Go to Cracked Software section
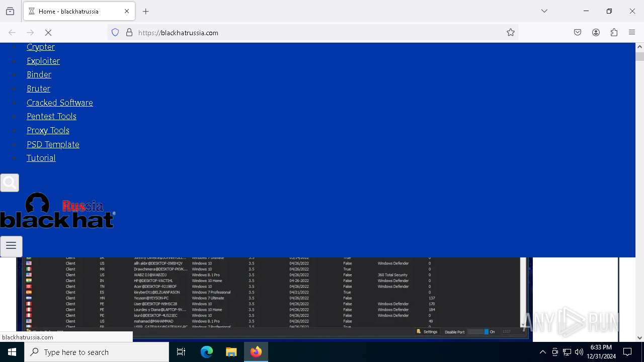This screenshot has width=644, height=362. [60, 103]
